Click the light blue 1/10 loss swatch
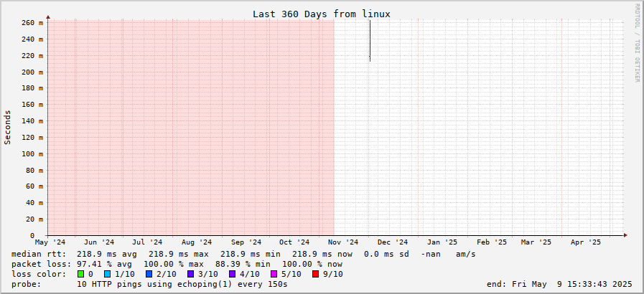644x294 pixels. click(x=108, y=274)
